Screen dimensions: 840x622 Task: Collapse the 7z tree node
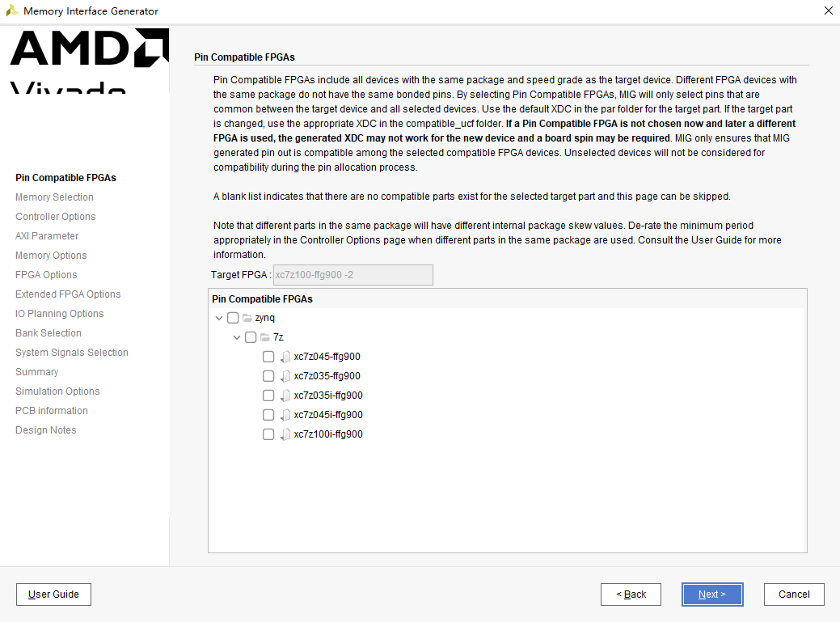point(236,337)
